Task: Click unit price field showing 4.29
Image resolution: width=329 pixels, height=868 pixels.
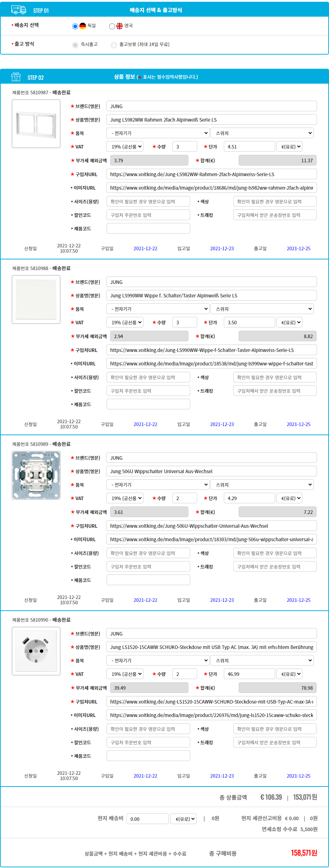Action: click(x=249, y=498)
